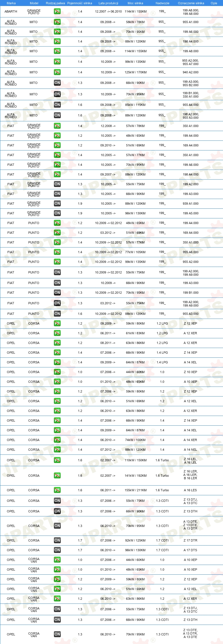This screenshot has height=644, width=223.
Task: Click petrol icon in Corsa 61kW / 83KM row
Action: [57, 333]
